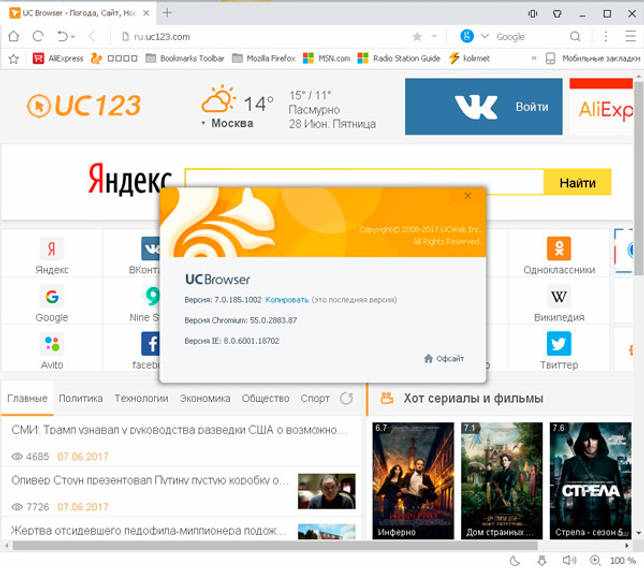This screenshot has height=568, width=644.
Task: Click the horizontal scrollbar
Action: pos(275,546)
